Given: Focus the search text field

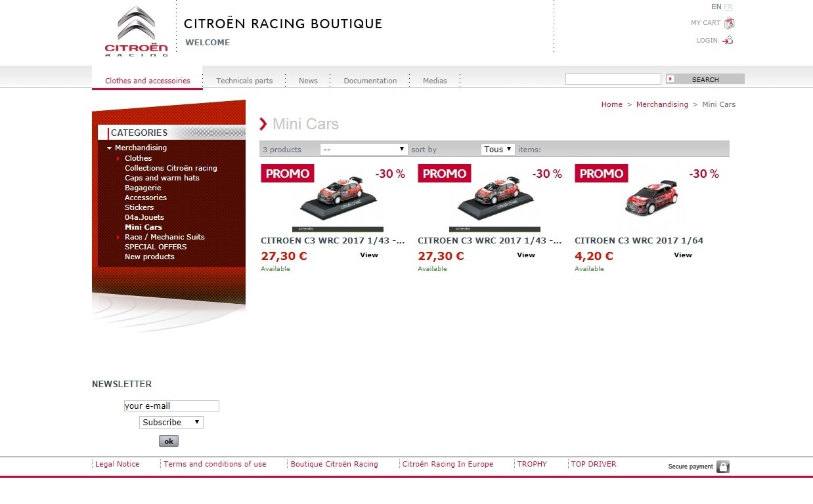Looking at the screenshot, I should pos(613,79).
